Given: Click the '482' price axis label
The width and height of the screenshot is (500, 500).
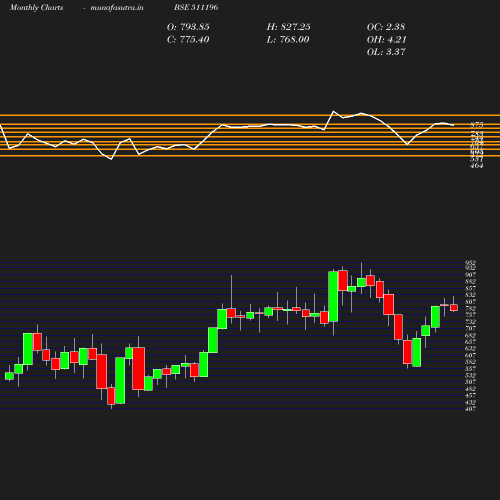Looking at the screenshot, I should pos(471,389).
